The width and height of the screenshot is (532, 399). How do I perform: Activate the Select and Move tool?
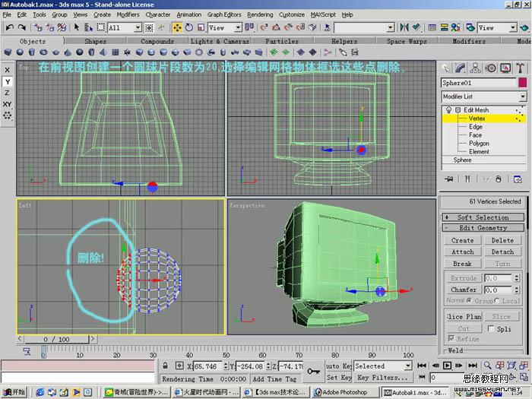click(177, 27)
